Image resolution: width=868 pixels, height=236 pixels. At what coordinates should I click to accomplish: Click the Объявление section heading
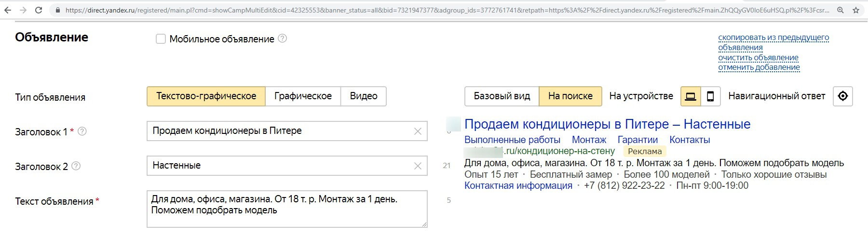(52, 38)
